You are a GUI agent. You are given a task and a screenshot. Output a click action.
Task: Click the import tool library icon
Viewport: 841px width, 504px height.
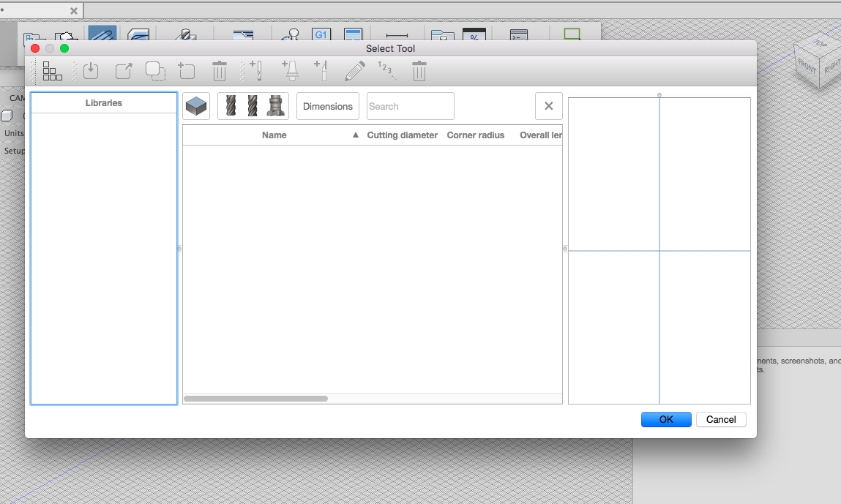point(91,71)
